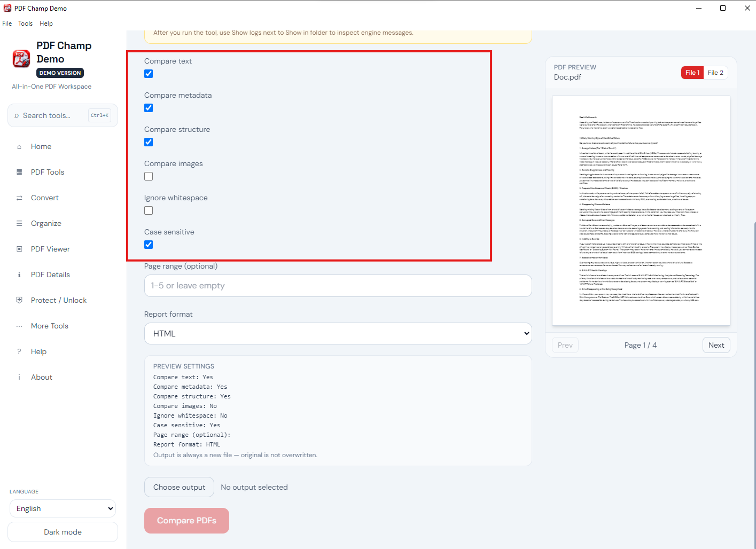756x549 pixels.
Task: Switch preview to File 1 tab
Action: [692, 73]
